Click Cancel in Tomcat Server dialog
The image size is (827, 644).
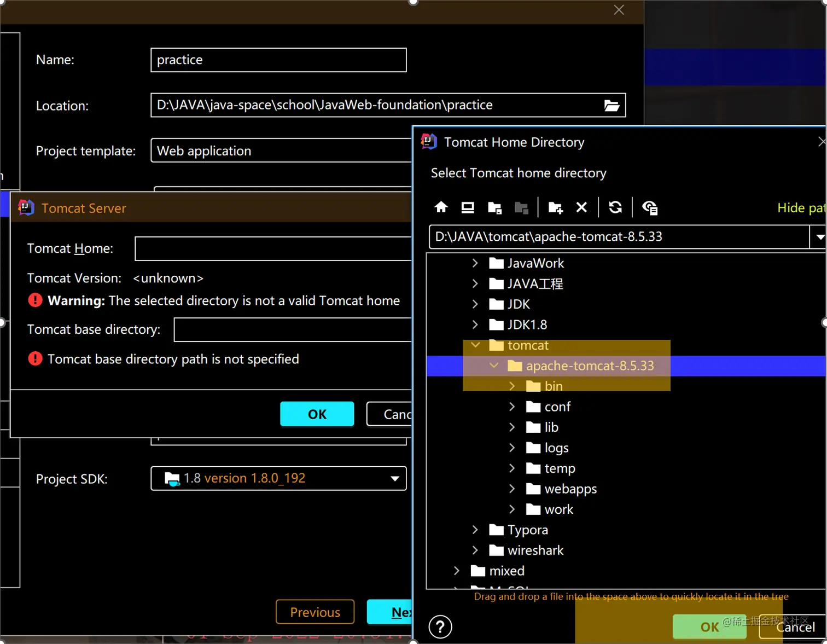click(389, 414)
